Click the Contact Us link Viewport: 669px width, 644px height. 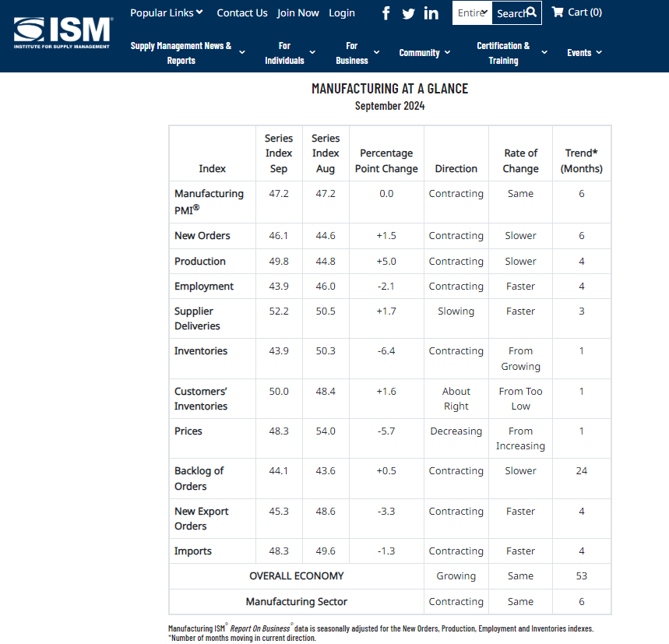(x=241, y=12)
